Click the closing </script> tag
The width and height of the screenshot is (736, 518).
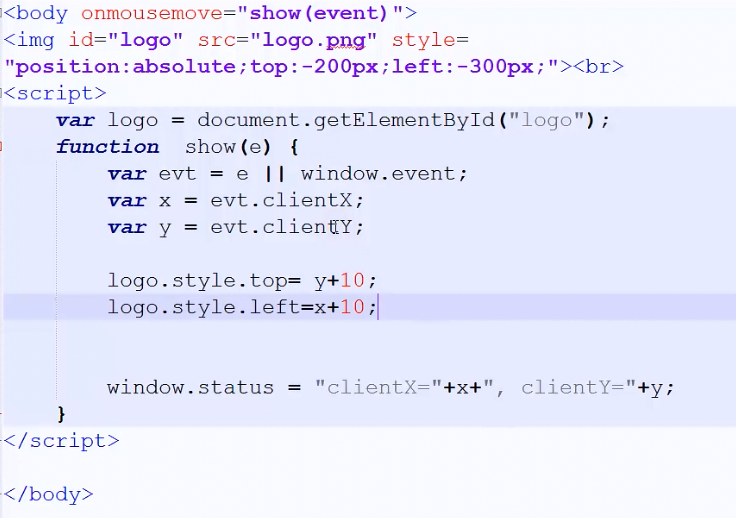(61, 441)
